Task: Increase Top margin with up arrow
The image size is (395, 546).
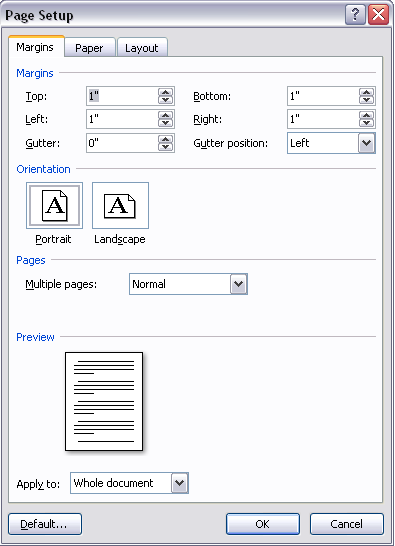Action: (165, 93)
